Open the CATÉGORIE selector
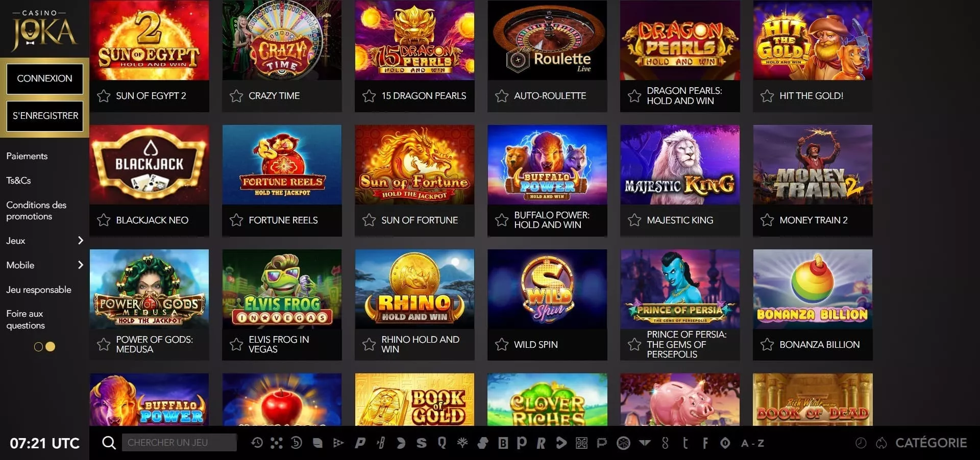 coord(931,443)
